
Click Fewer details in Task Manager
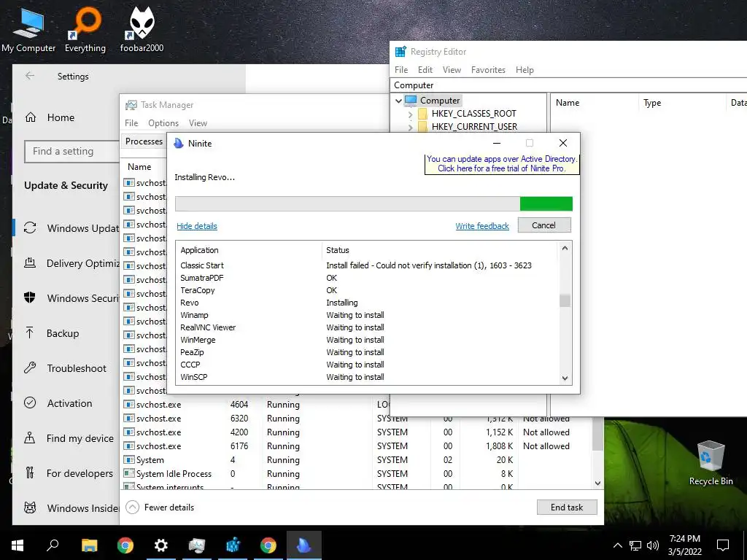tap(160, 507)
